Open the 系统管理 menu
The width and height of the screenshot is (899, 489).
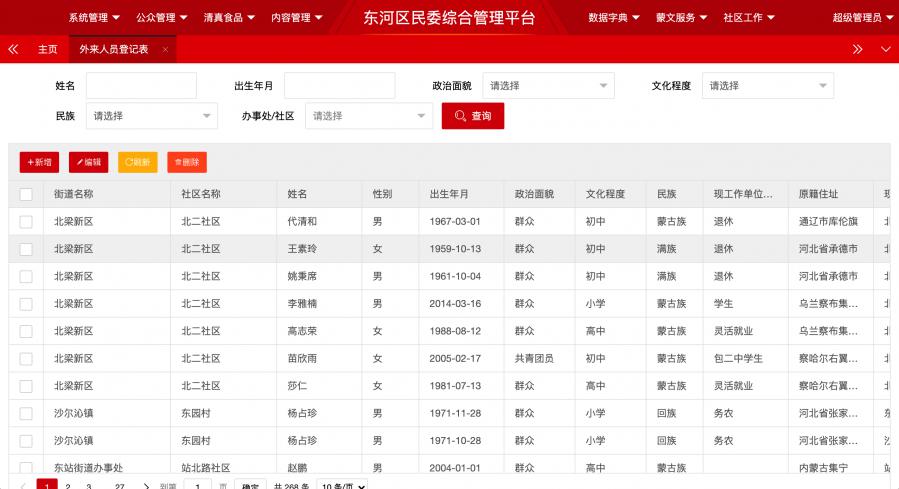[94, 18]
